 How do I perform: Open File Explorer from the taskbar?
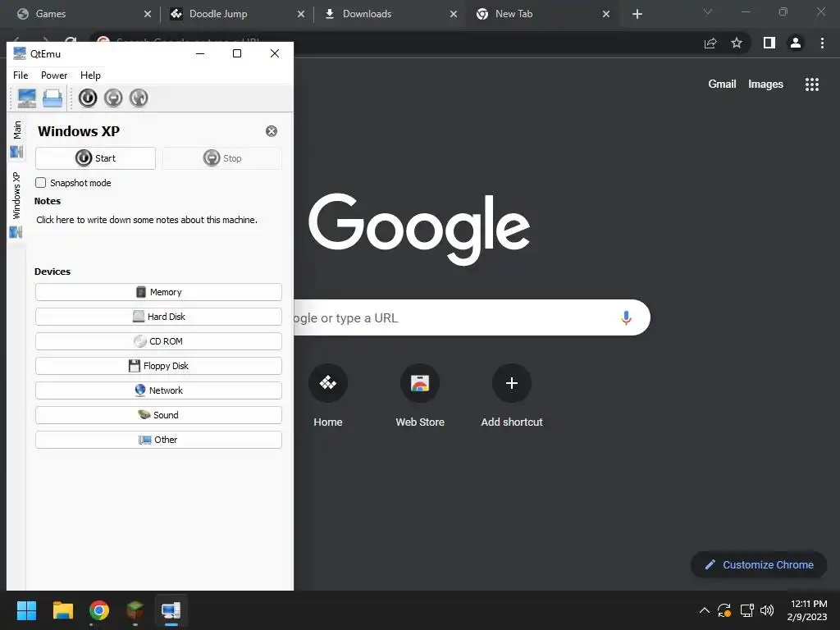pyautogui.click(x=62, y=610)
